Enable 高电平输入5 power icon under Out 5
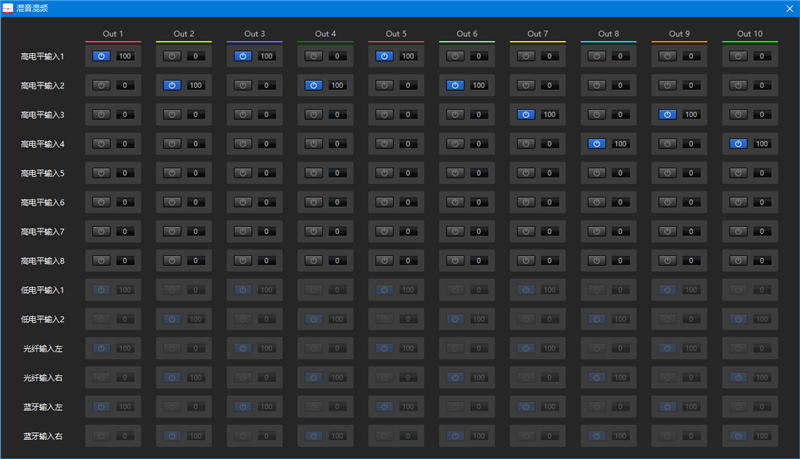This screenshot has width=800, height=459. [x=384, y=173]
